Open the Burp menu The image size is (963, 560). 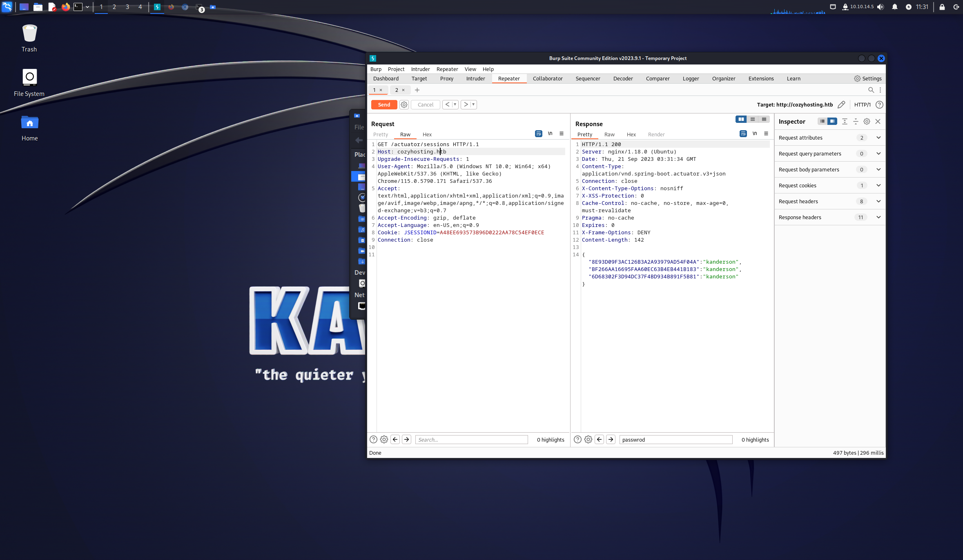click(376, 69)
